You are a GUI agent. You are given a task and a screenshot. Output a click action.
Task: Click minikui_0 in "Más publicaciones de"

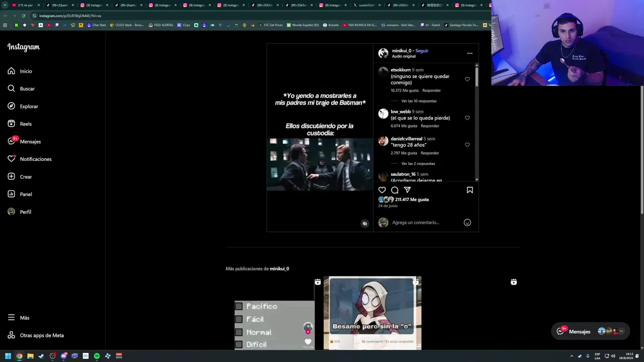[x=279, y=268]
